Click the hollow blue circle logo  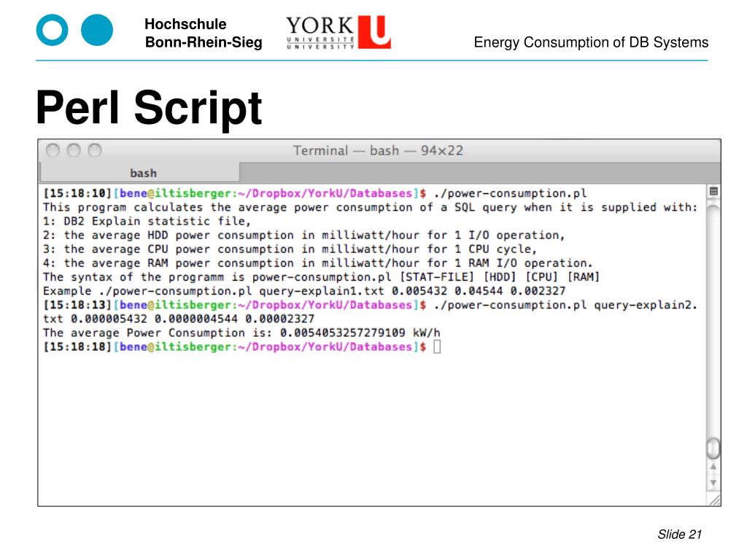52,30
